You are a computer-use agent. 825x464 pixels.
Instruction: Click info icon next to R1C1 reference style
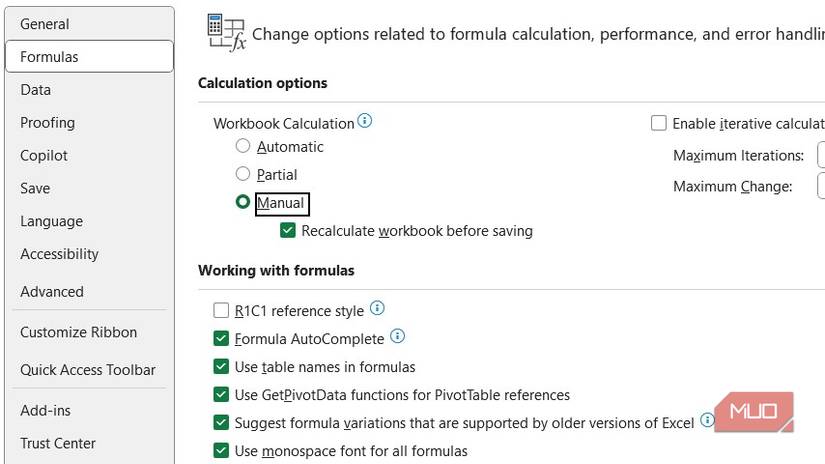377,309
